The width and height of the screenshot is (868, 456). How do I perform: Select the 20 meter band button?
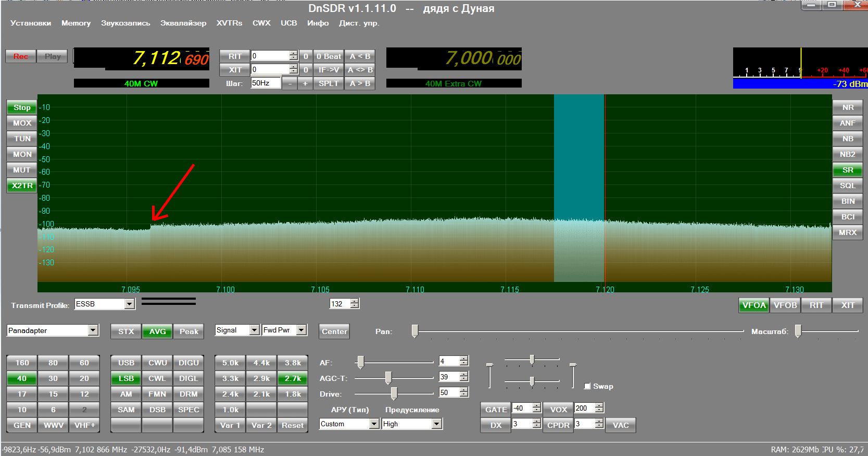point(84,378)
